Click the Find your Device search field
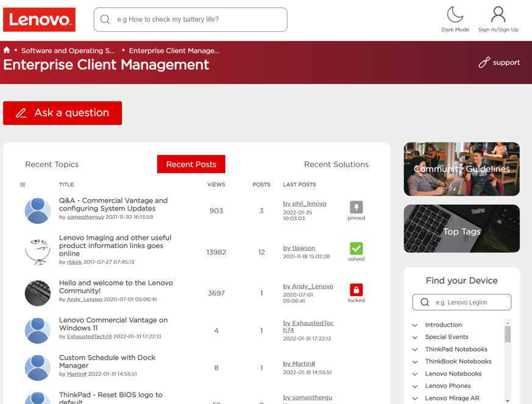Viewport: 532px width, 404px height. click(461, 302)
